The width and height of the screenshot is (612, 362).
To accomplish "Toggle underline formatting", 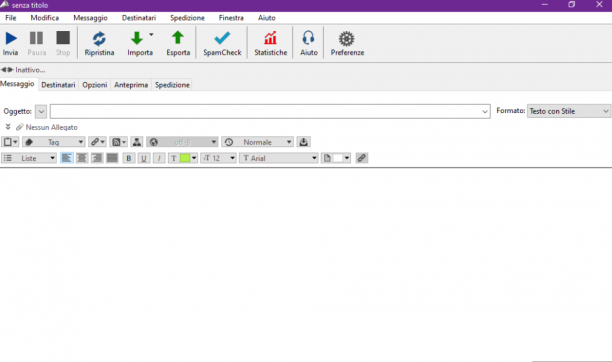I will [144, 158].
